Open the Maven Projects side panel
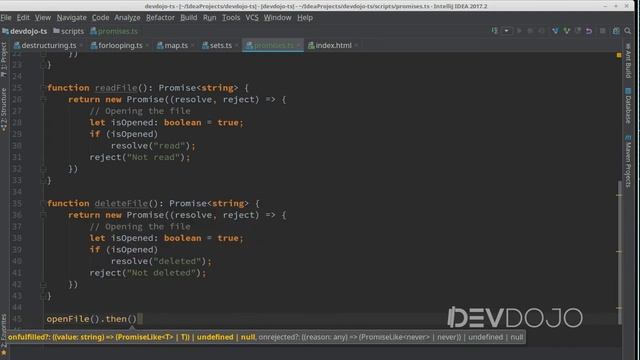The height and width of the screenshot is (360, 640). (x=628, y=161)
